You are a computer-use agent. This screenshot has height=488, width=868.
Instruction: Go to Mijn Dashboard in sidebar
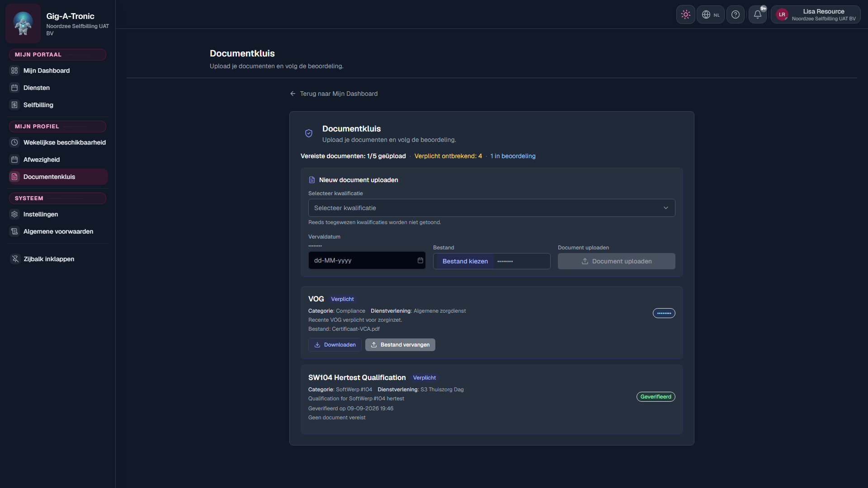point(58,70)
